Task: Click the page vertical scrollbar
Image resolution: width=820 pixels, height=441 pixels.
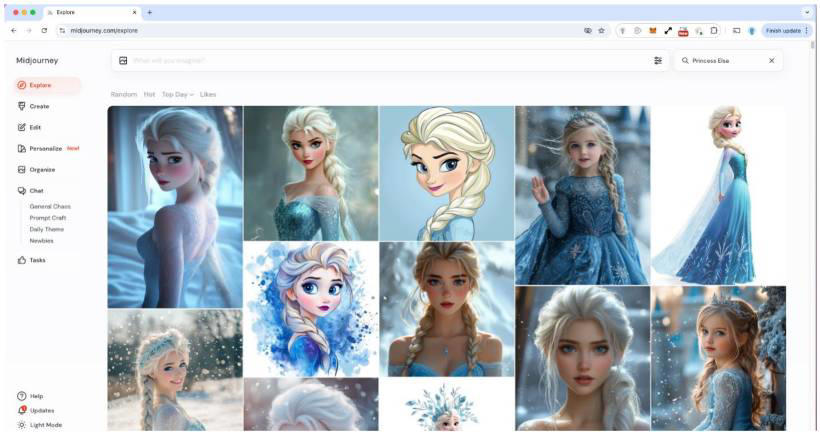Action: (813, 45)
